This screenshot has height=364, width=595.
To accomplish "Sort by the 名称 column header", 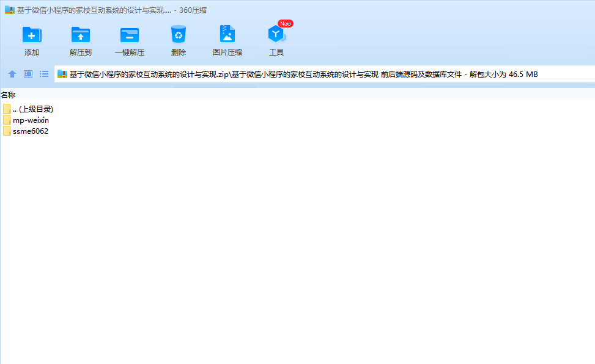I will (x=8, y=95).
